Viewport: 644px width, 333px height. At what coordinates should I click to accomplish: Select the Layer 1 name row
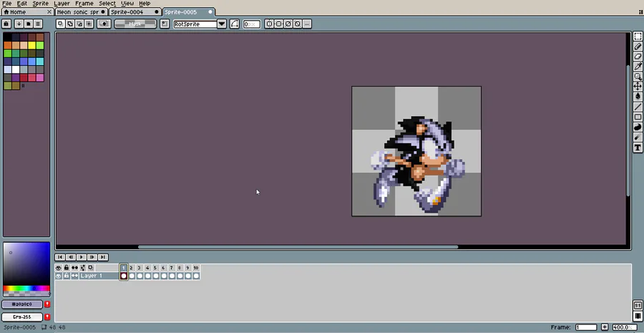(x=99, y=276)
